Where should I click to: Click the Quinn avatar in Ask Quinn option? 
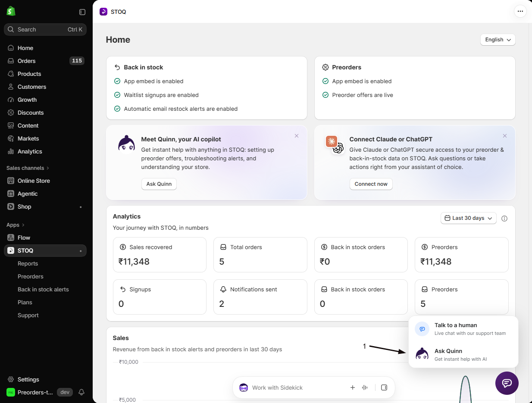click(x=422, y=354)
